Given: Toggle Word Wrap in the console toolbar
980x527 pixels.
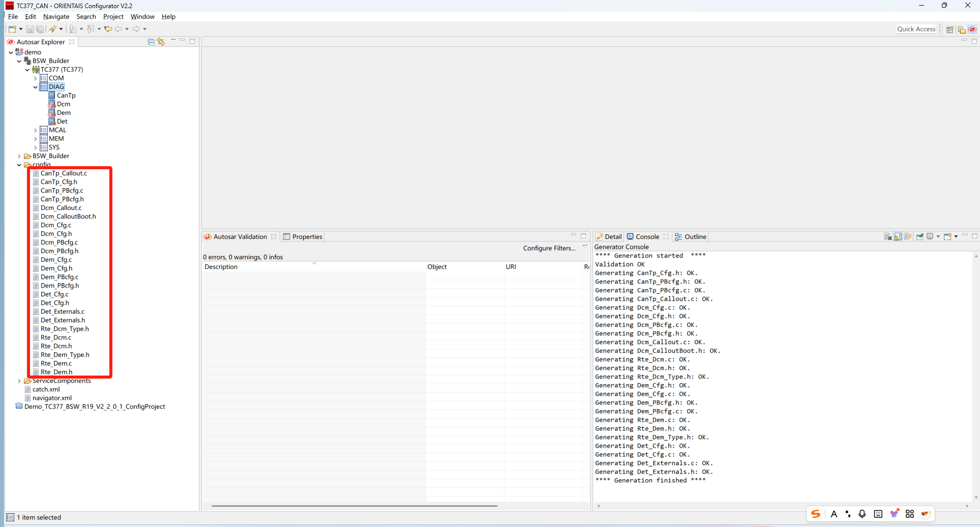Looking at the screenshot, I should tap(908, 236).
